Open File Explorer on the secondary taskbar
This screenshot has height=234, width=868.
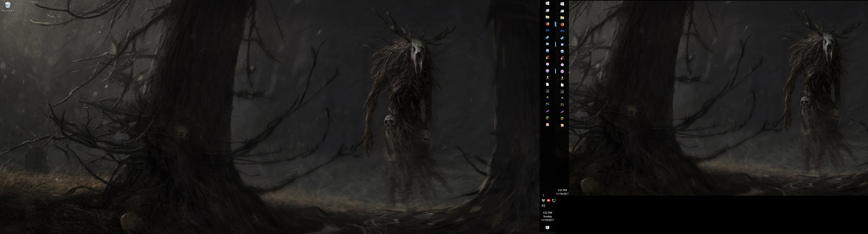(562, 18)
